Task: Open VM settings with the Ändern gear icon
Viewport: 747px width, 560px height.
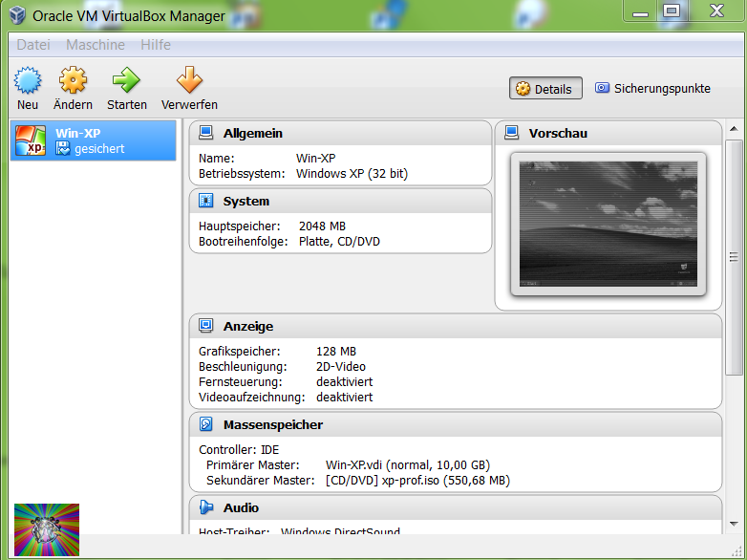Action: (73, 79)
